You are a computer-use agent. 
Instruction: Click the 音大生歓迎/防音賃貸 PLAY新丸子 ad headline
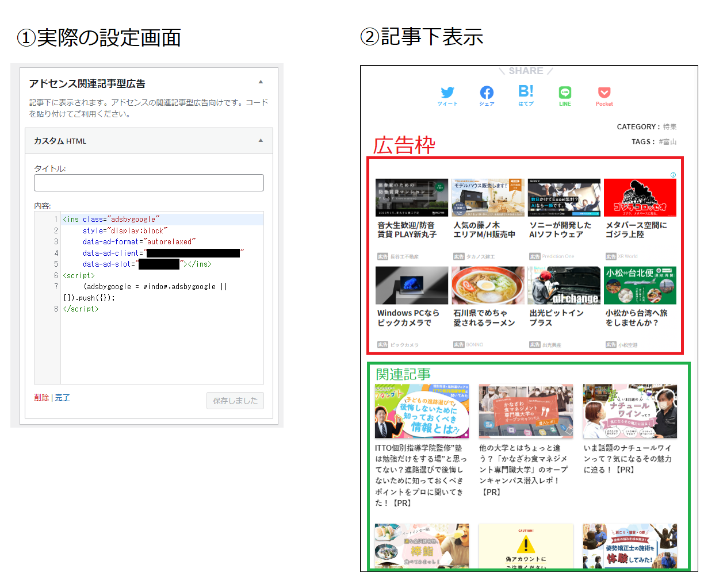(407, 230)
